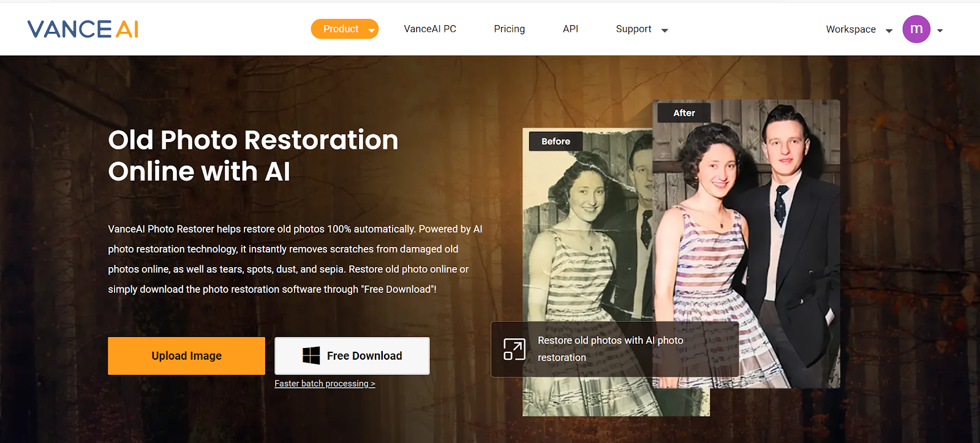Go to the Pricing page
This screenshot has height=443, width=980.
(510, 29)
